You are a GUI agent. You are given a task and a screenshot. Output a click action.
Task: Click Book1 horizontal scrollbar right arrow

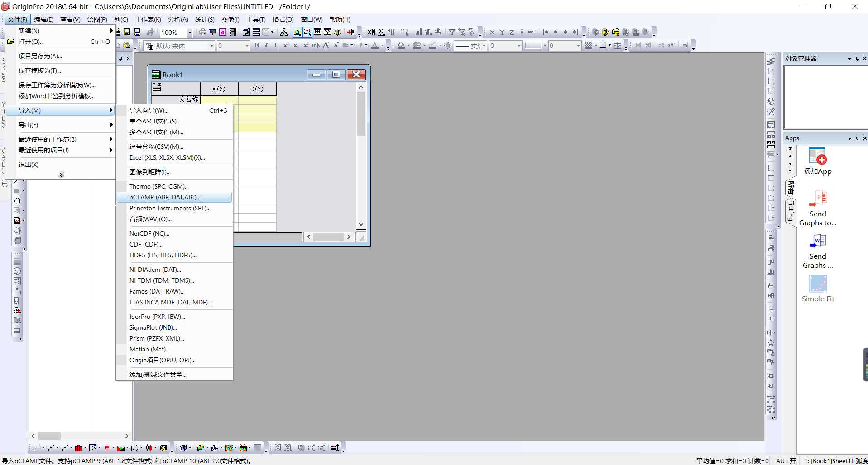(349, 237)
